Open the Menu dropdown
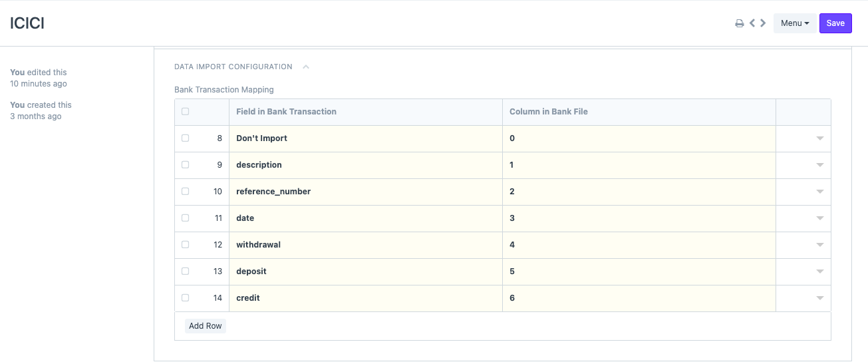 click(794, 23)
